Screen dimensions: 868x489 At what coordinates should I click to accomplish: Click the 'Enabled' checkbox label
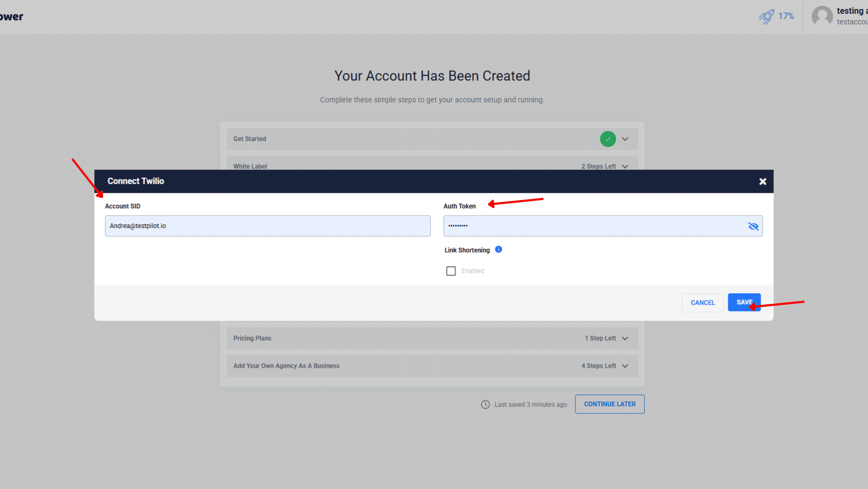473,271
